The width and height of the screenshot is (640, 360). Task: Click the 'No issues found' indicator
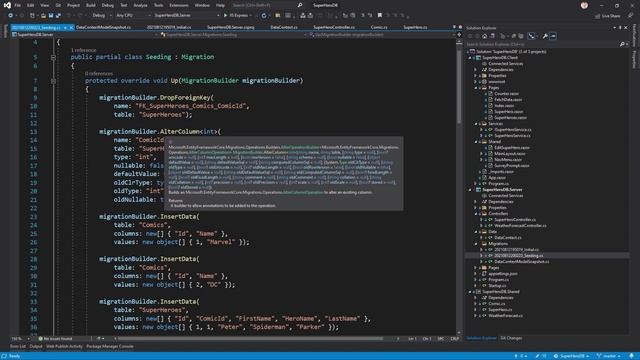click(x=55, y=339)
